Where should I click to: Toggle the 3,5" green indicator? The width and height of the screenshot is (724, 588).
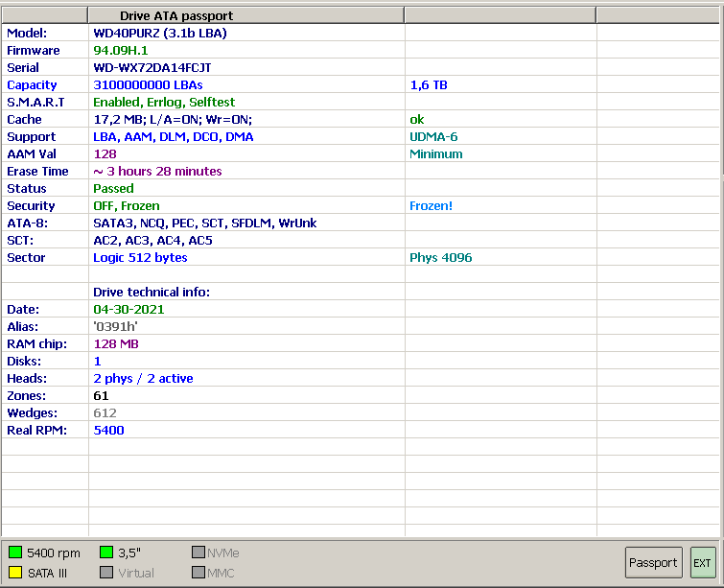(106, 553)
